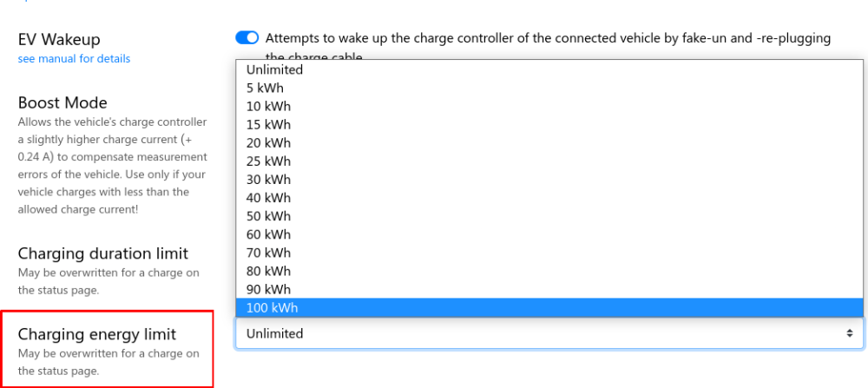Choose 25 kWh energy limit

coord(268,161)
